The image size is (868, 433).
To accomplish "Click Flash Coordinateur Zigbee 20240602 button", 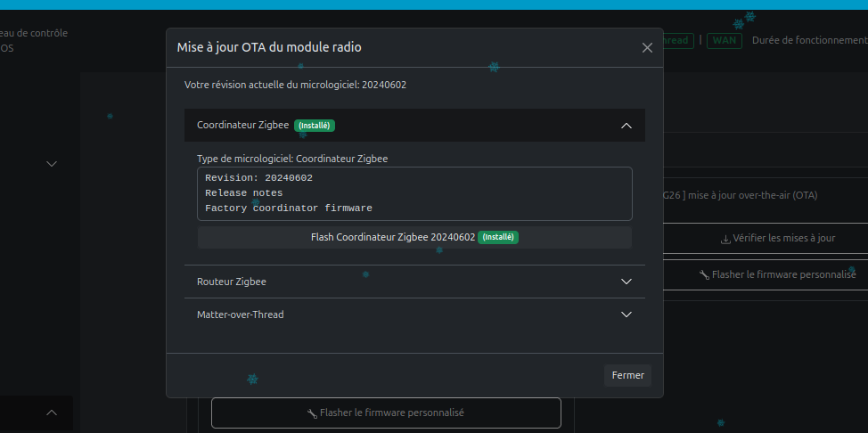I will 414,238.
